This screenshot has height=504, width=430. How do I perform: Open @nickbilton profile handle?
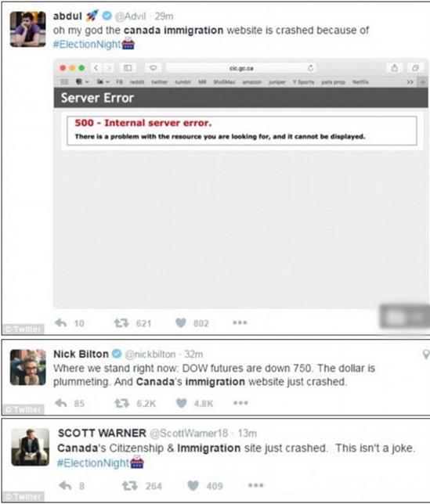point(150,355)
